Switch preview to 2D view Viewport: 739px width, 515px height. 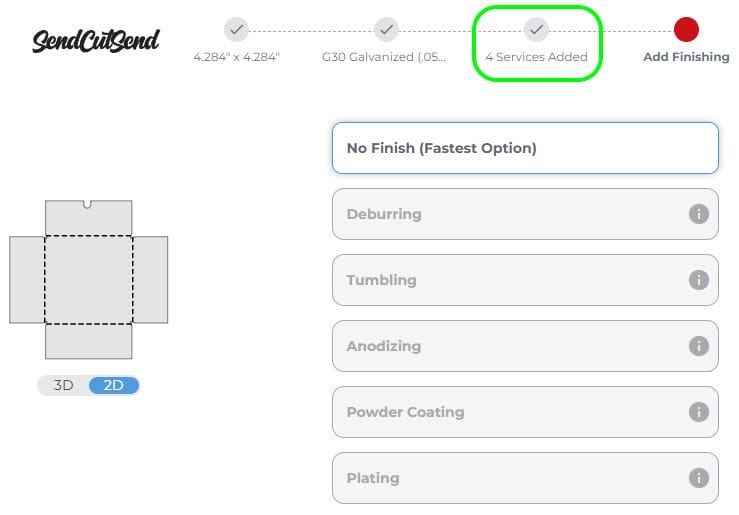point(113,385)
